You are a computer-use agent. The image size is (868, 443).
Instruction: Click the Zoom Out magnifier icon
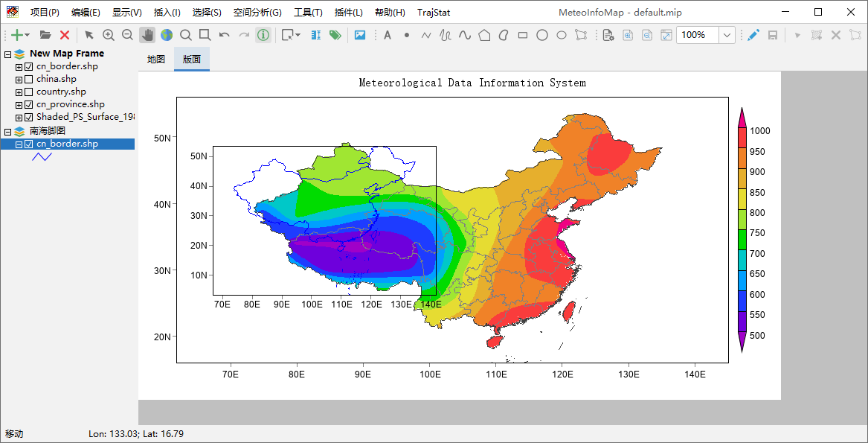pos(127,35)
